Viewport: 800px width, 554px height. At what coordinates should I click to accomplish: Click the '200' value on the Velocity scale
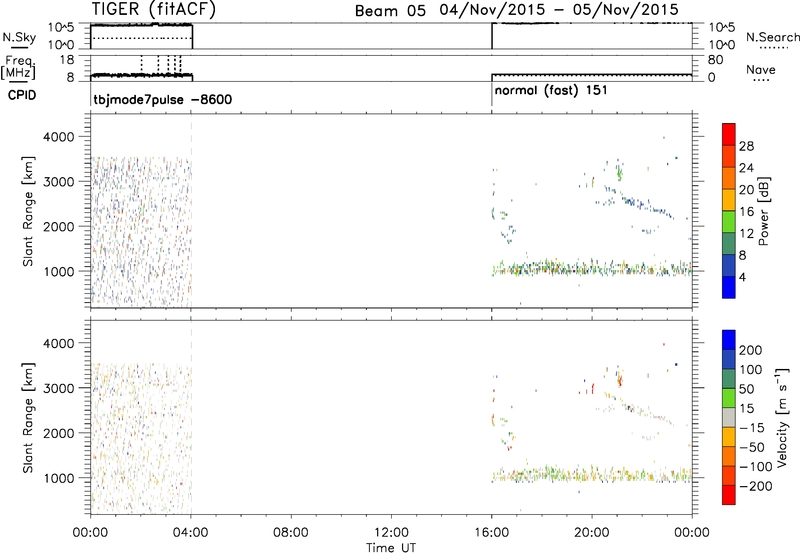(x=751, y=350)
